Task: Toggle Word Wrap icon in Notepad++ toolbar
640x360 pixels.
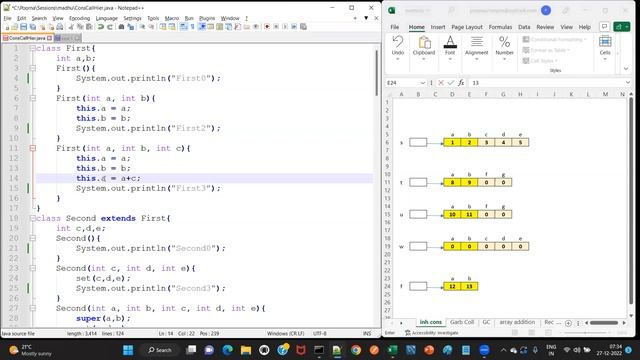Action: point(184,27)
